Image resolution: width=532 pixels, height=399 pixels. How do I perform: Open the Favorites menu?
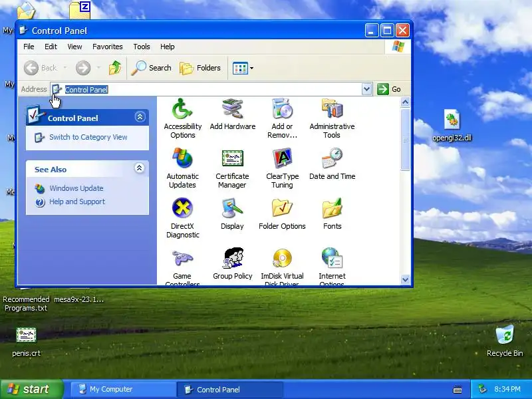[x=108, y=47]
